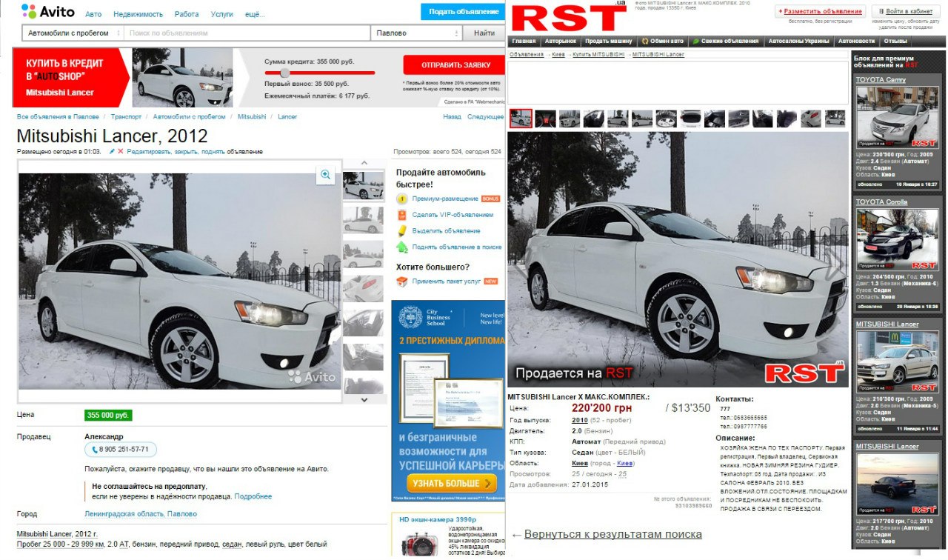Click the 'Ленинградская область, Павлово' city link

[x=141, y=514]
